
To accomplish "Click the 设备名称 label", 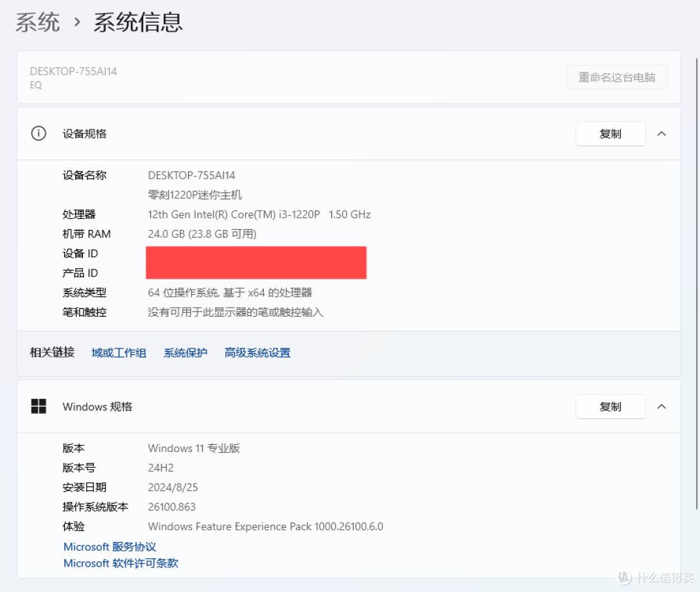I will 84,176.
